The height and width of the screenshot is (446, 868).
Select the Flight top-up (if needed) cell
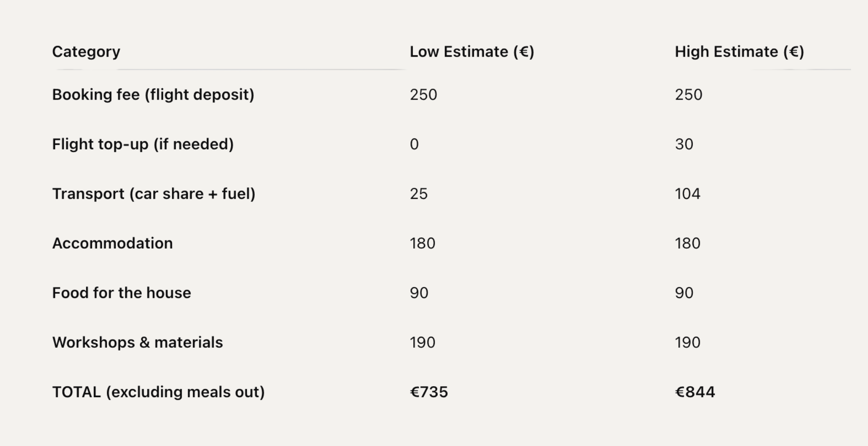[143, 144]
